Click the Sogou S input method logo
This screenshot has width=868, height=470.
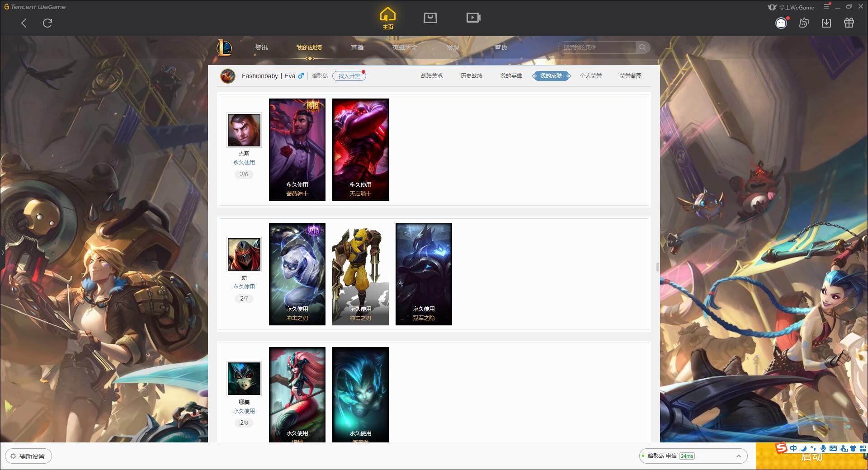coord(781,448)
